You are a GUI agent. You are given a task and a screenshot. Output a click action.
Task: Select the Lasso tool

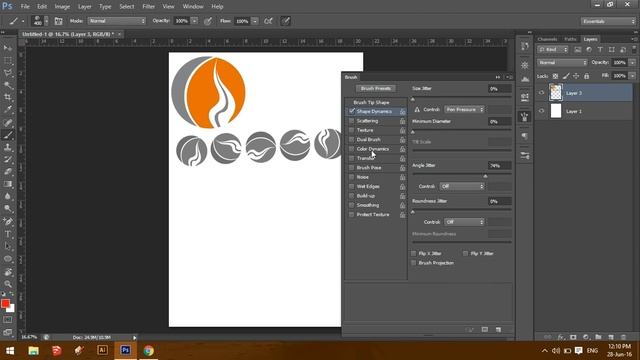[8, 73]
